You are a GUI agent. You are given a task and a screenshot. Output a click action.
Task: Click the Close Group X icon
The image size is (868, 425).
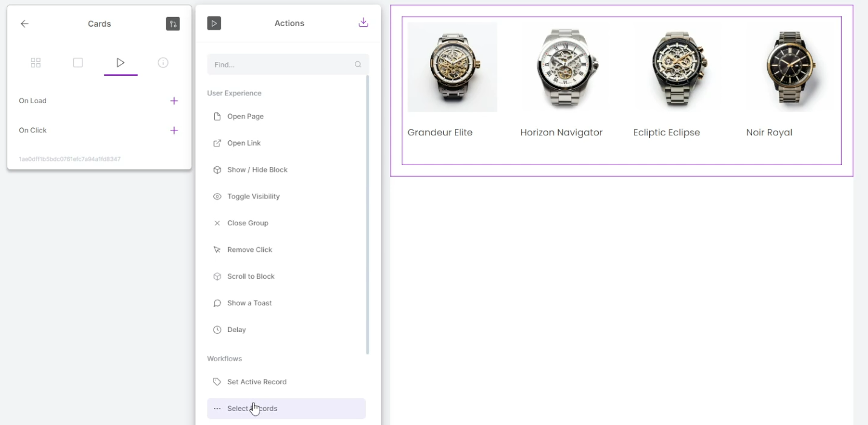click(x=217, y=223)
